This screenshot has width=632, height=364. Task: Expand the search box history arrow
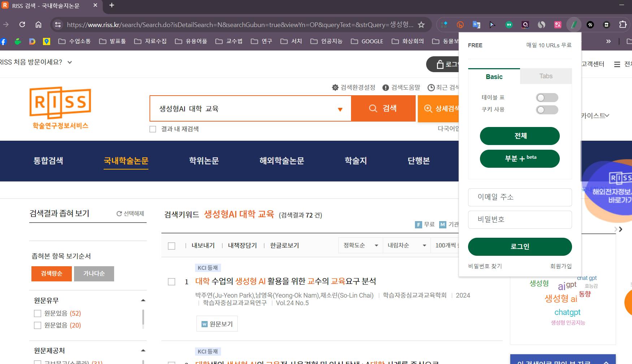pos(340,109)
